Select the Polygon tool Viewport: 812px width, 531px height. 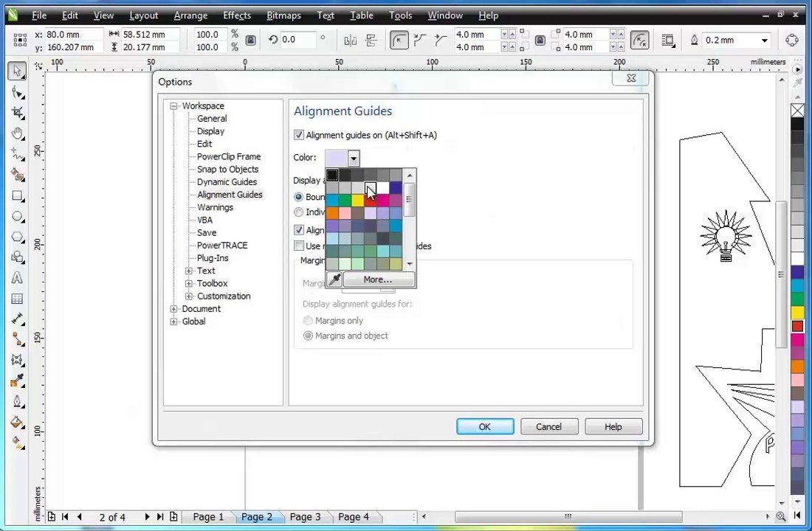tap(17, 237)
